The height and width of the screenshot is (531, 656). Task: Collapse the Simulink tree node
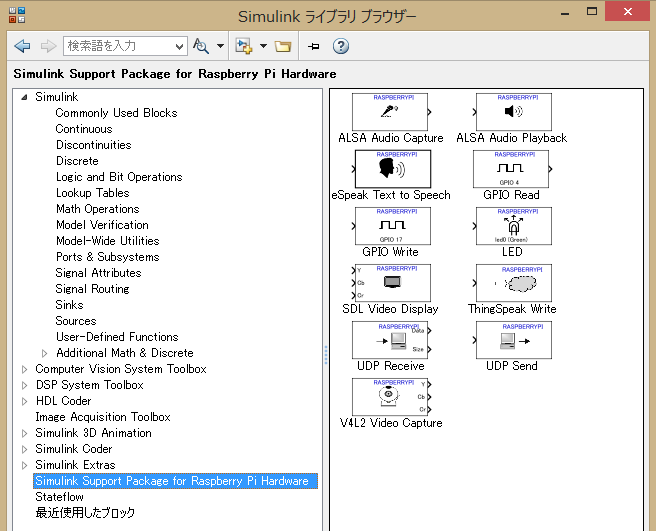[x=25, y=97]
